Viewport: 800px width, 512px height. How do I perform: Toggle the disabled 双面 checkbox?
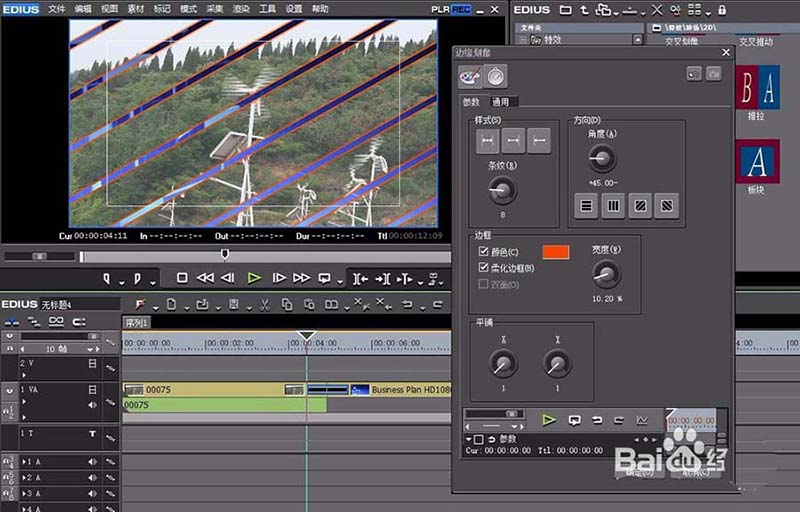pos(483,284)
